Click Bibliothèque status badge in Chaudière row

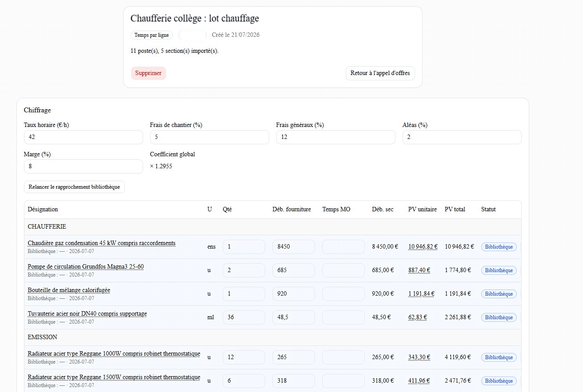click(499, 247)
